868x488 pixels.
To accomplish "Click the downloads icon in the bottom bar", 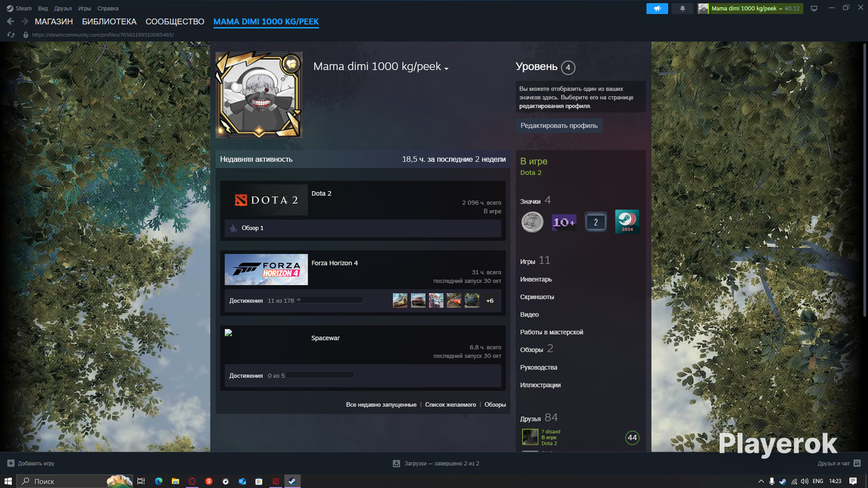I will coord(396,463).
